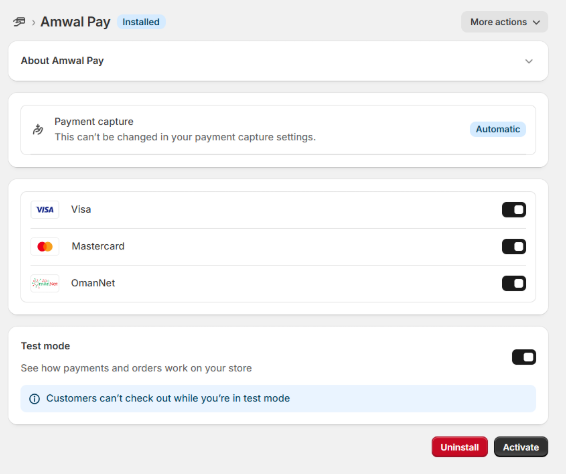Click the payments breadcrumb icon beside Amwal Pay
The height and width of the screenshot is (474, 566).
(19, 22)
